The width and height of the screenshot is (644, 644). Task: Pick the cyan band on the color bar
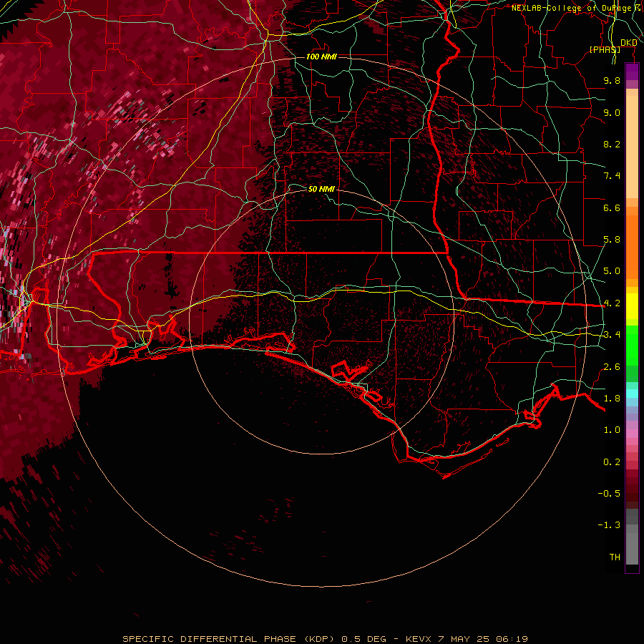(632, 394)
